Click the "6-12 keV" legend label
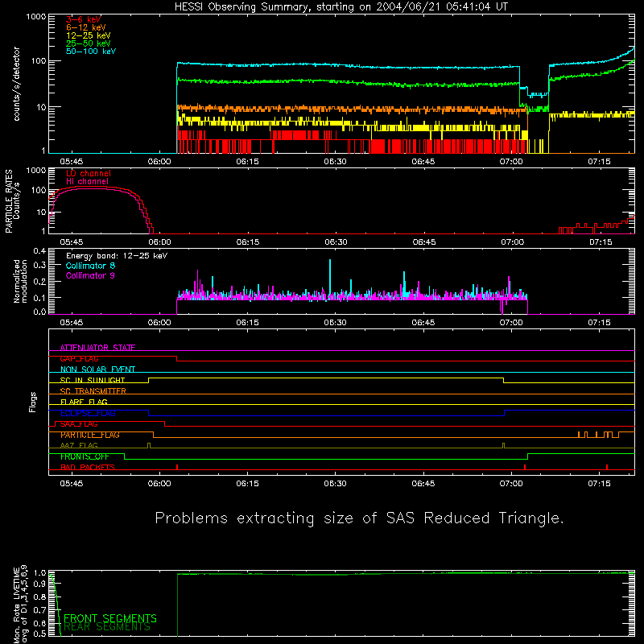 point(86,27)
